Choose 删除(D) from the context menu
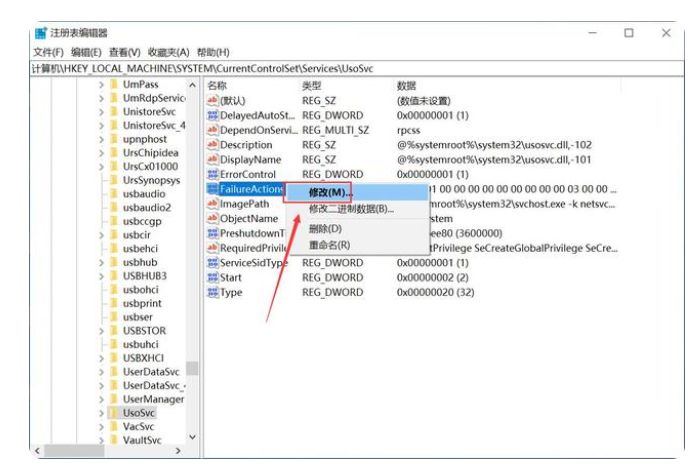 click(x=325, y=229)
